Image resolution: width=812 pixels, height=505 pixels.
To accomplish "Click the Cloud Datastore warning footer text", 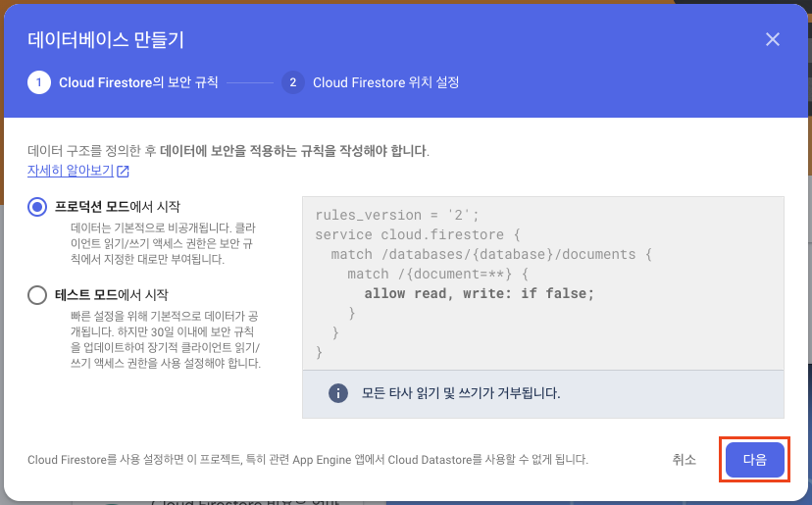I will click(308, 460).
